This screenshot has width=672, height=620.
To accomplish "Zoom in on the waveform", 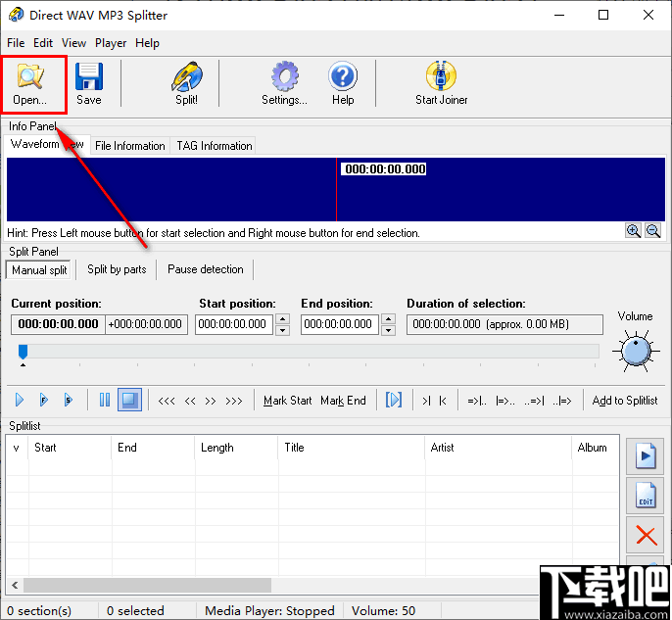I will (x=634, y=231).
